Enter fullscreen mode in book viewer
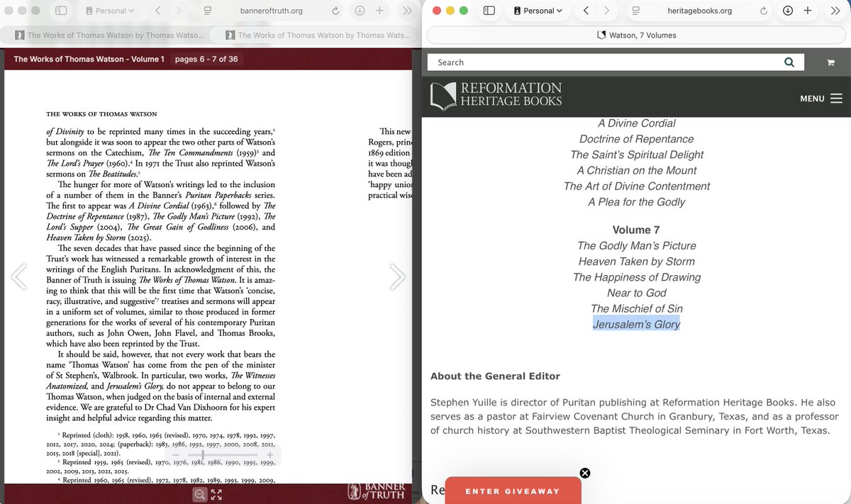This screenshot has width=851, height=504. click(216, 495)
